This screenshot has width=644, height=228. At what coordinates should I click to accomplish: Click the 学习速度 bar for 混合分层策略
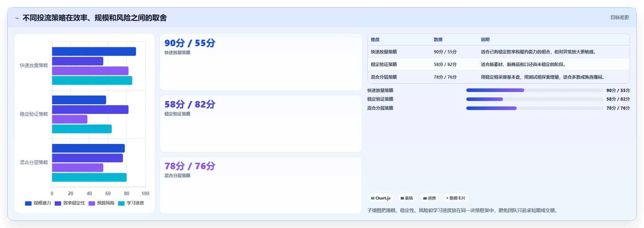pos(89,177)
